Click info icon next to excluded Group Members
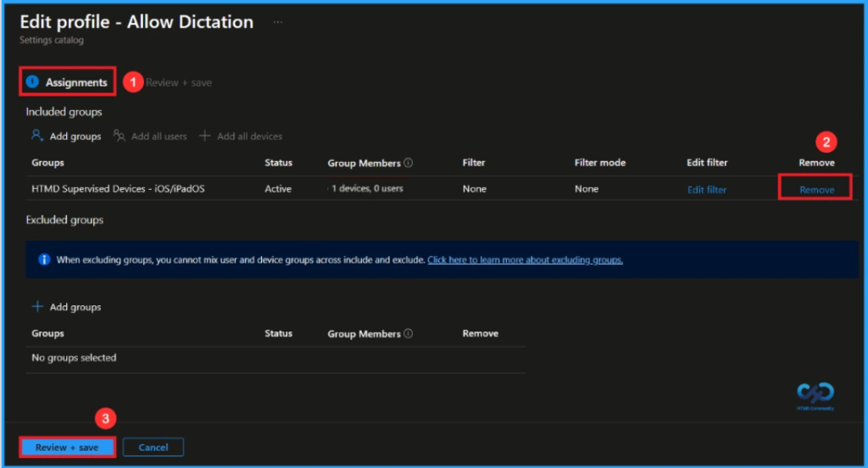 (x=408, y=333)
